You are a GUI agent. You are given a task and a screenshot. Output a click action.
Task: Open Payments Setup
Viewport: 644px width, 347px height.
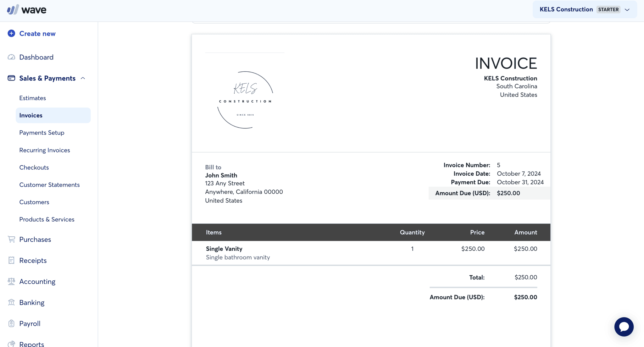(42, 132)
